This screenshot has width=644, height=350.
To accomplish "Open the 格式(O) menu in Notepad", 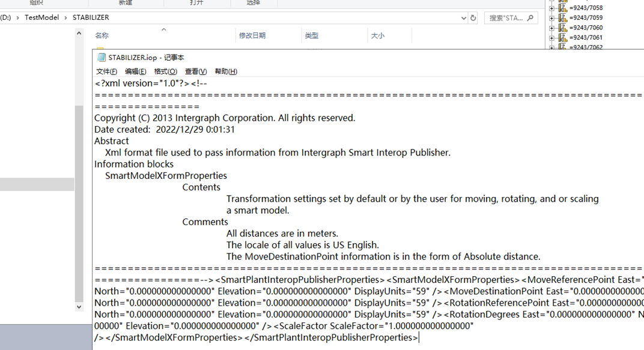I will tap(166, 71).
